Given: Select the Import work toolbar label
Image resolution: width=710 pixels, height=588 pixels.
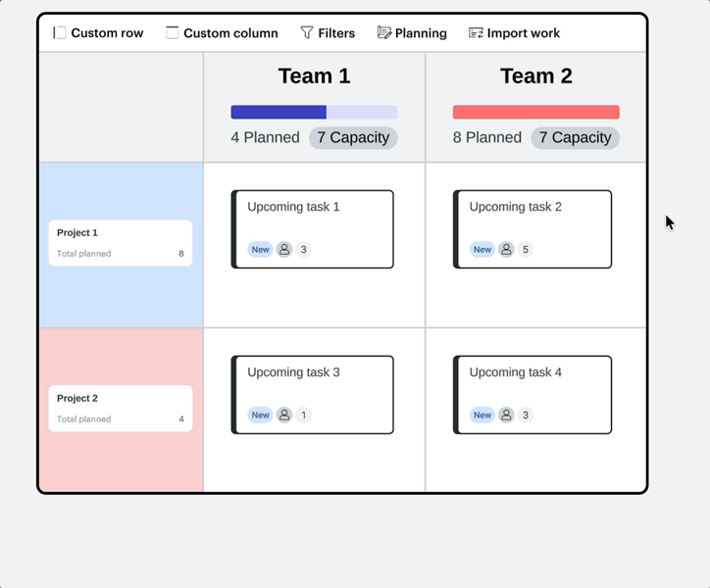Looking at the screenshot, I should click(524, 33).
